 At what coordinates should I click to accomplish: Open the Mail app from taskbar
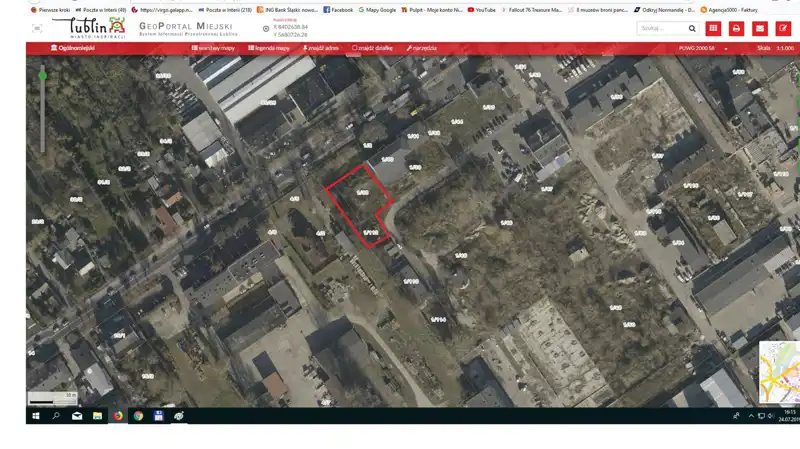point(77,416)
